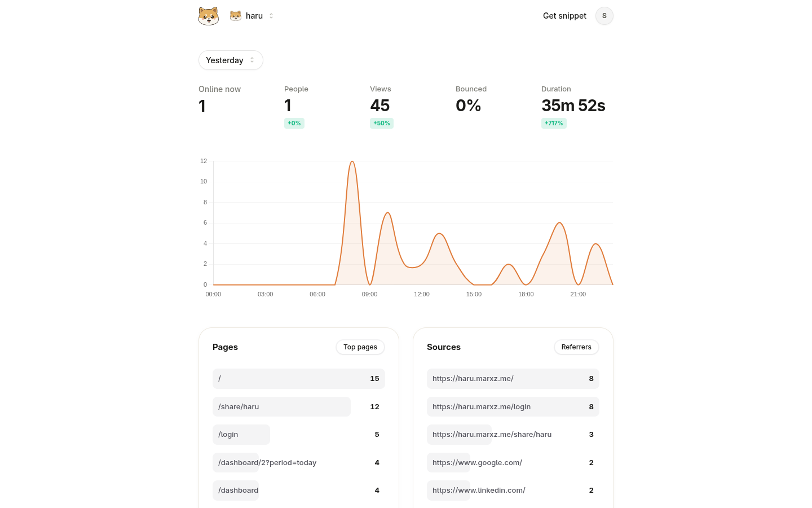Image resolution: width=812 pixels, height=508 pixels.
Task: Click the haru site favicon in the header
Action: 235,16
